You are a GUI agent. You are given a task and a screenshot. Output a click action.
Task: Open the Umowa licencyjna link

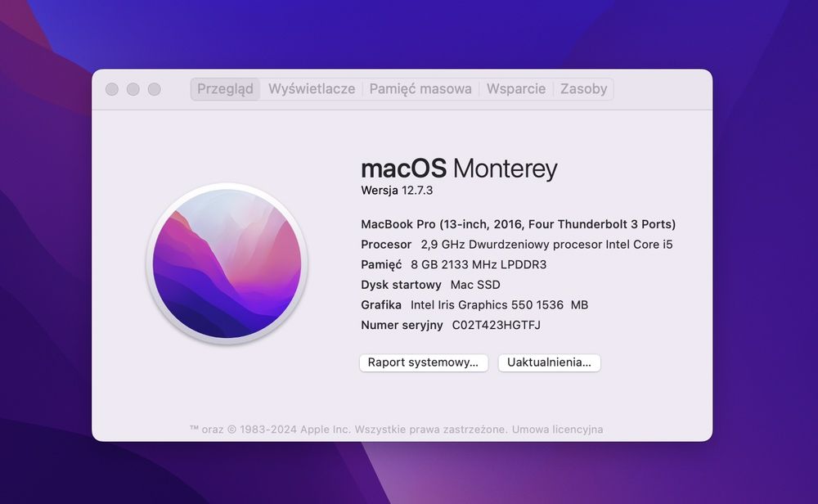click(x=557, y=430)
